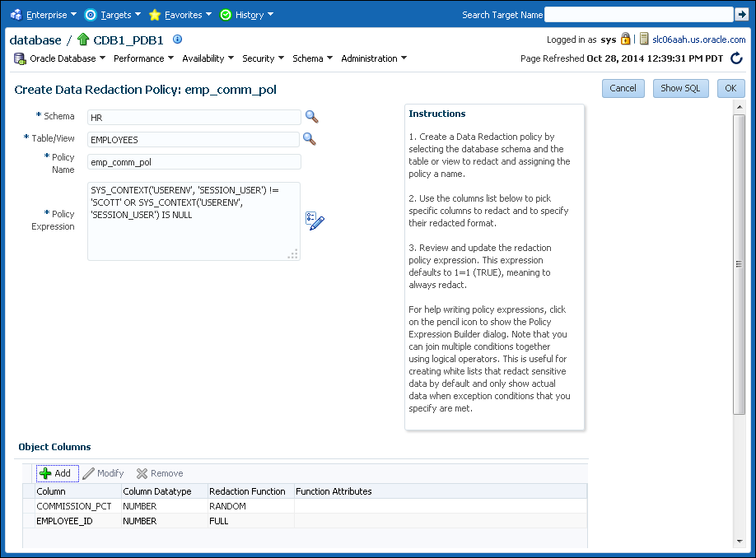Click the host server icon

pos(644,39)
